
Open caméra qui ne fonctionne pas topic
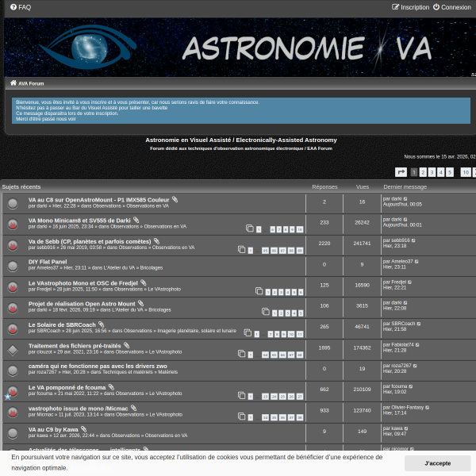tap(98, 366)
